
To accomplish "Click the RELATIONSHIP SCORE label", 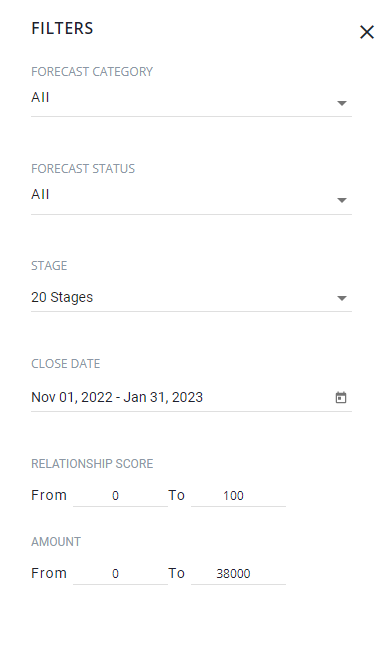I will click(92, 464).
